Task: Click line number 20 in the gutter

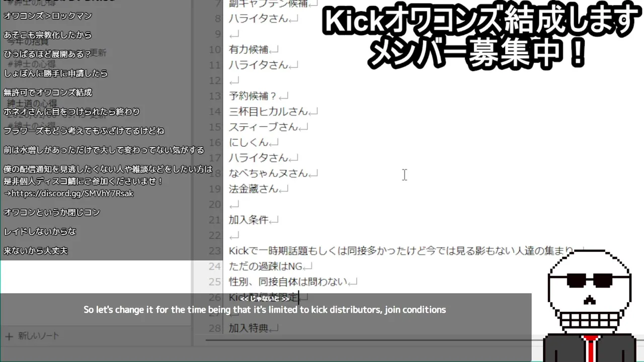Action: [x=215, y=204]
